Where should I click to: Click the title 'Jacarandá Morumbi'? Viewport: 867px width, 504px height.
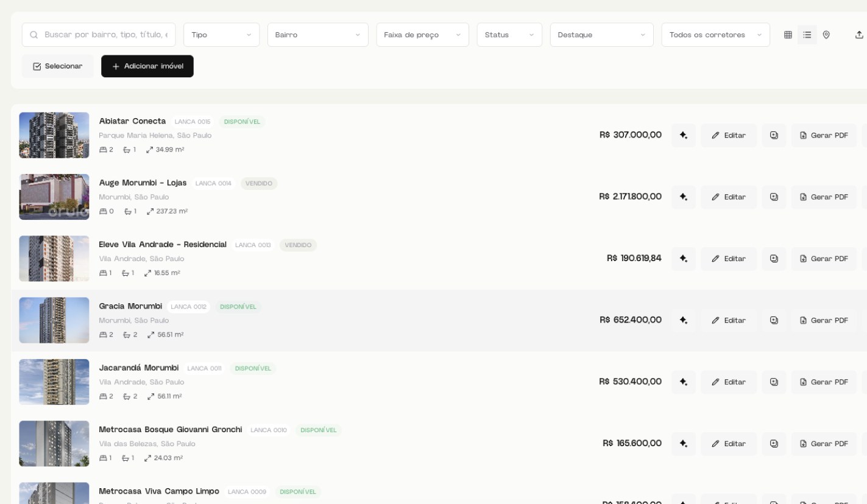pyautogui.click(x=139, y=368)
